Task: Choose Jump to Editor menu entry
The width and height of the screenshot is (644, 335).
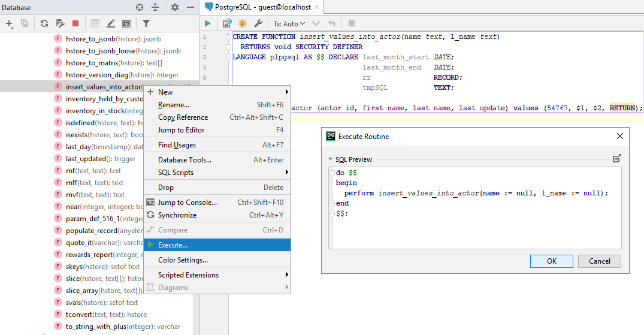Action: click(x=217, y=130)
